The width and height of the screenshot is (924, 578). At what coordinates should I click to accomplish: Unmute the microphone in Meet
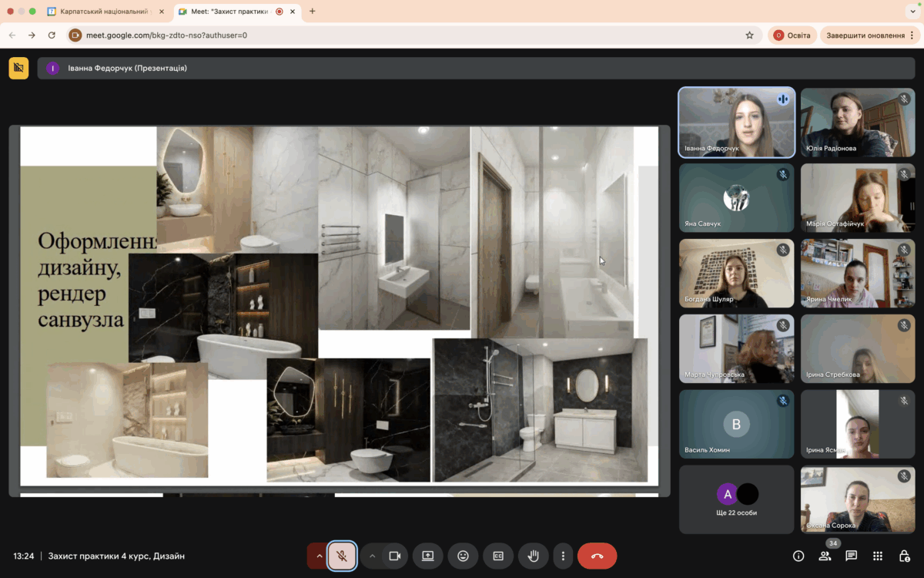(342, 556)
